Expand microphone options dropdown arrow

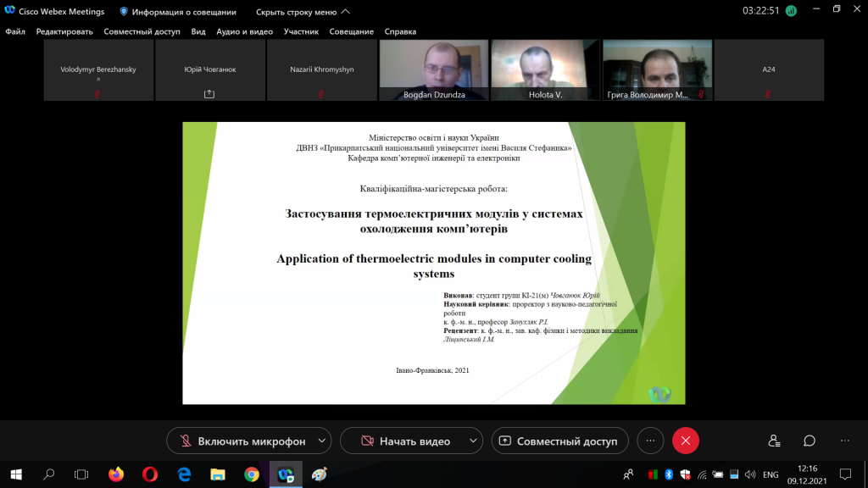[x=321, y=441]
